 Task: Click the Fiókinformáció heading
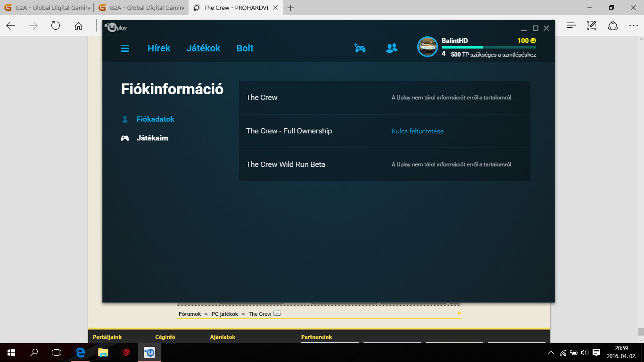tap(172, 89)
